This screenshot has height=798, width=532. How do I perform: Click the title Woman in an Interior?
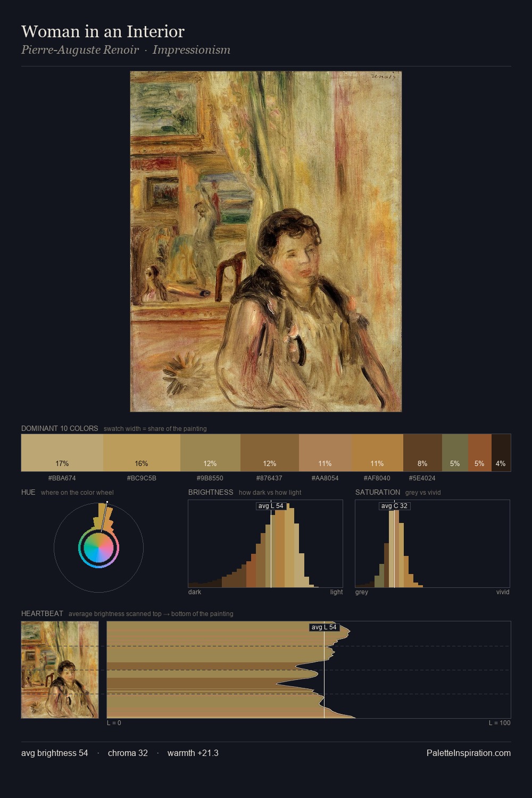(x=103, y=31)
